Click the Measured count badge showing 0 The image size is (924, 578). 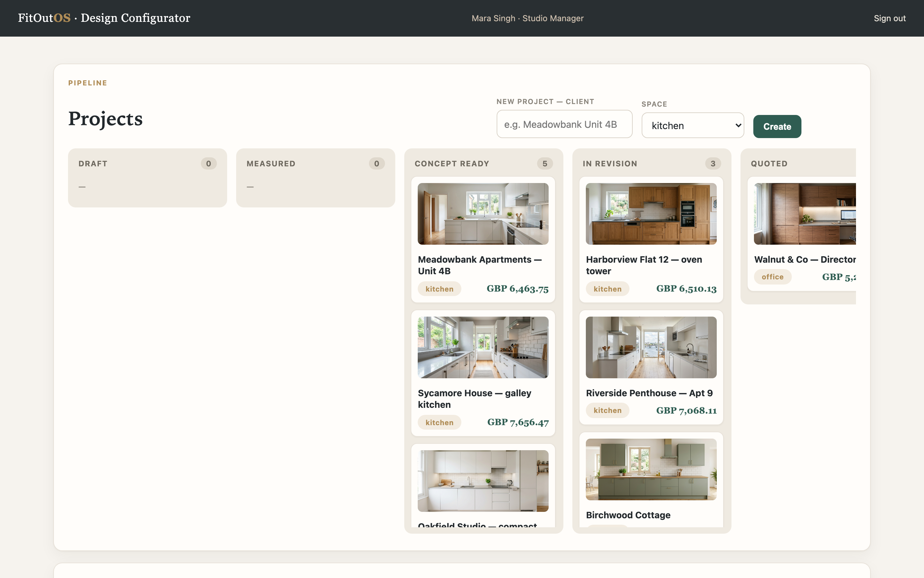376,164
